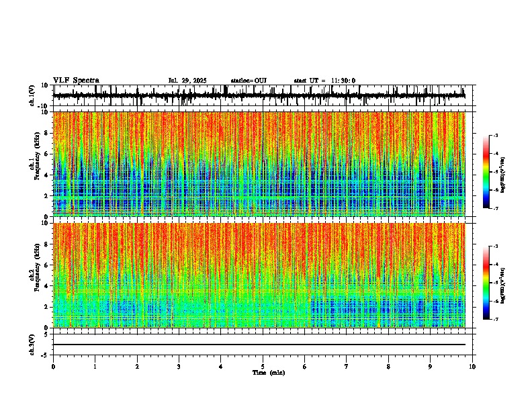532x411 pixels.
Task: Click the ch.1 spectrogram color scale bar
Action: click(486, 172)
